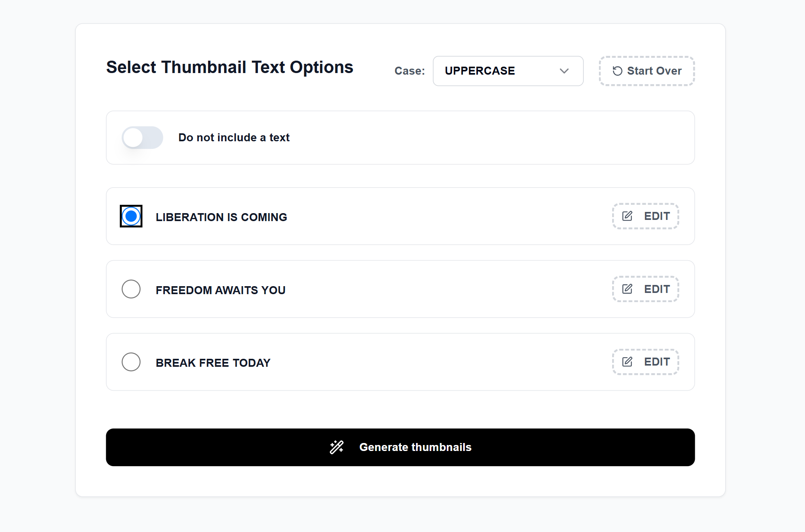
Task: Deselect the LIBERATION IS COMING radio button
Action: [131, 216]
